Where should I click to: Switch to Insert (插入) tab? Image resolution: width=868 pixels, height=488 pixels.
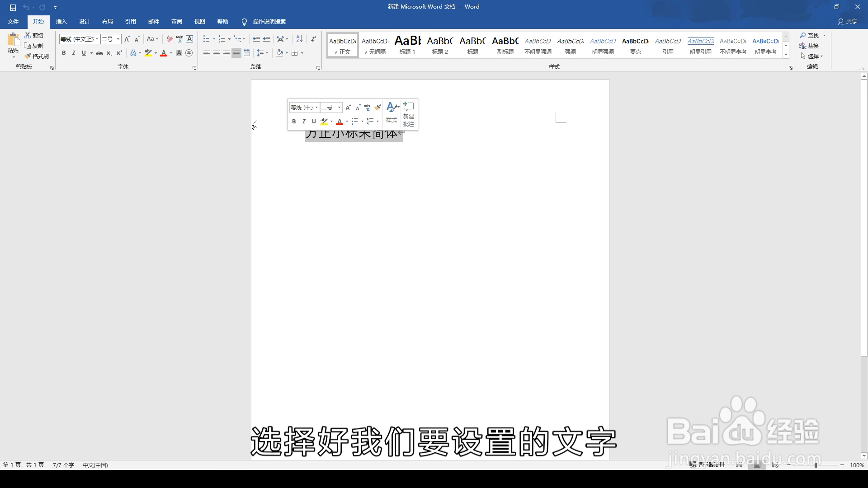click(x=61, y=22)
